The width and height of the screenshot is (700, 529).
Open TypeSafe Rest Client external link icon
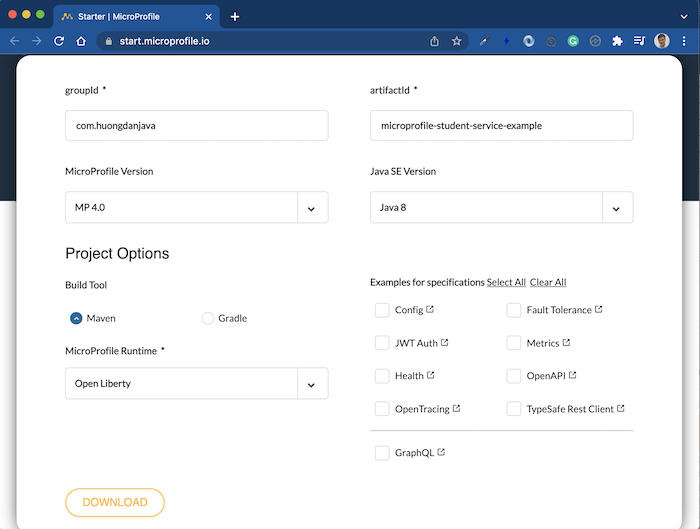[x=621, y=408]
